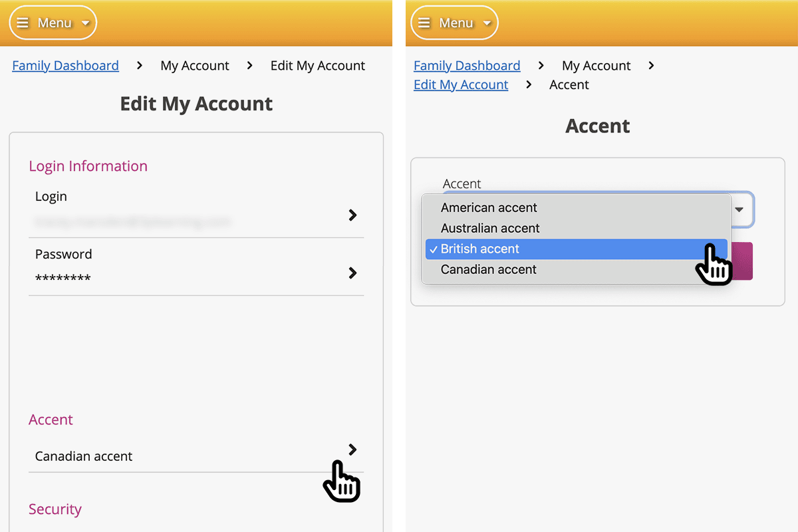Click the arrow on the Canadian accent row
The image size is (798, 532).
352,450
